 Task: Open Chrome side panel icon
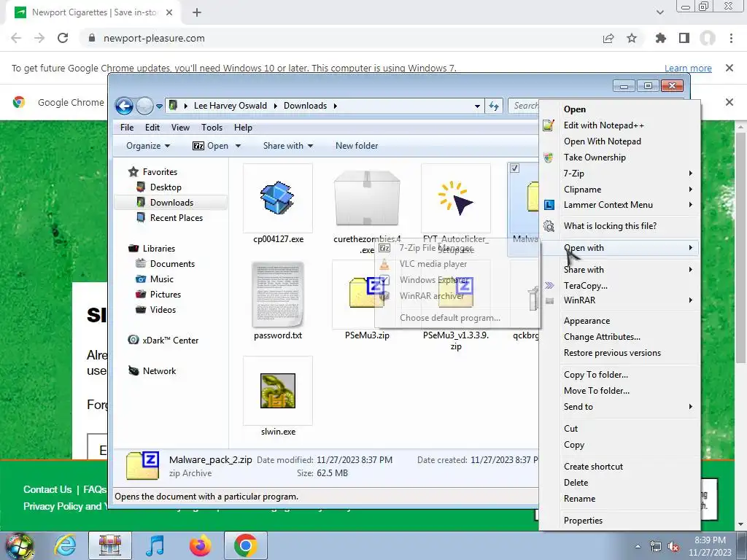(684, 38)
